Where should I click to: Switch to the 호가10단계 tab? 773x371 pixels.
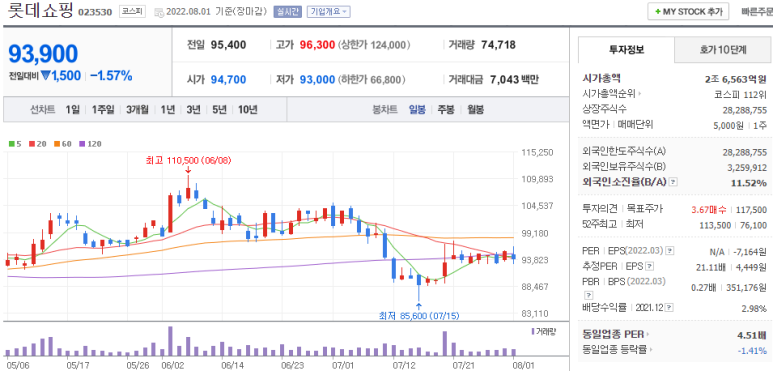(723, 50)
